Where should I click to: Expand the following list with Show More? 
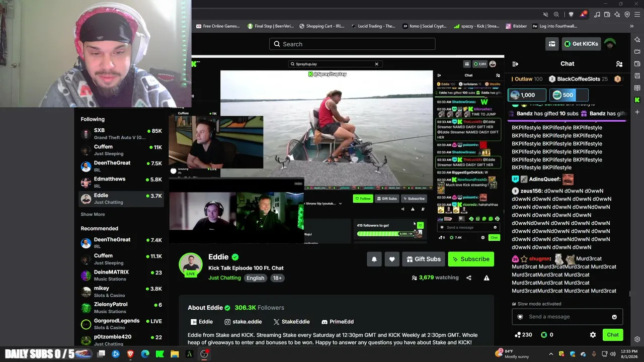[93, 214]
